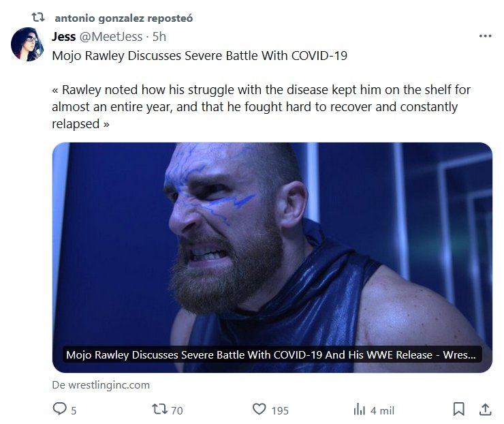Click the quoted tweet text about Rawley's struggle
504x424 pixels.
(x=261, y=107)
